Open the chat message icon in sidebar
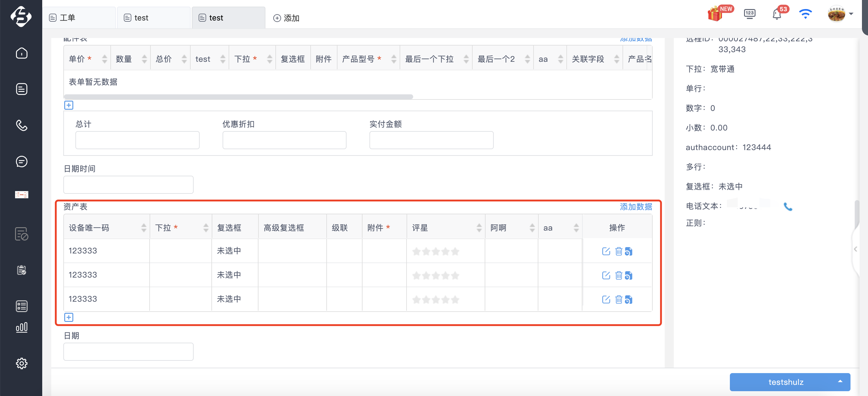 (x=22, y=161)
